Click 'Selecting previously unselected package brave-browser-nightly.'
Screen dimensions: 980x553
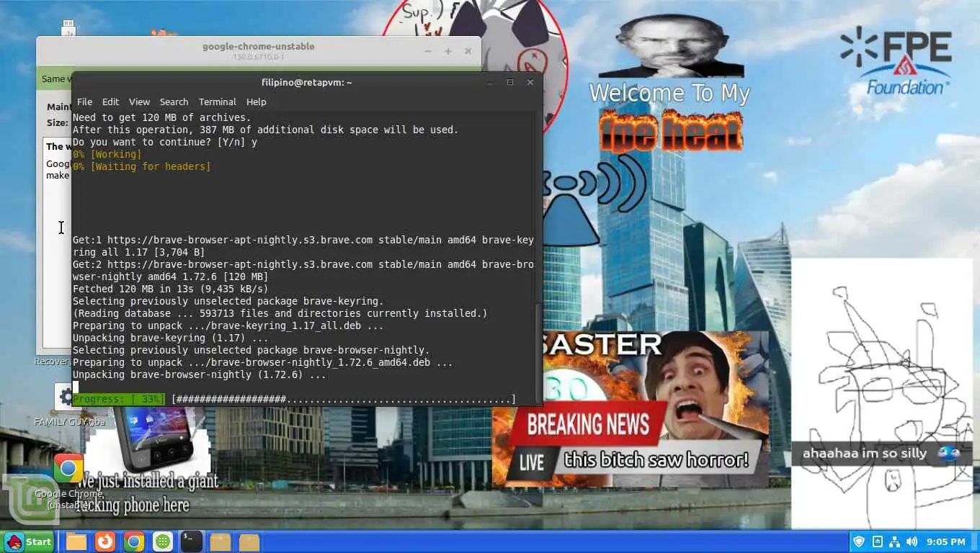251,350
